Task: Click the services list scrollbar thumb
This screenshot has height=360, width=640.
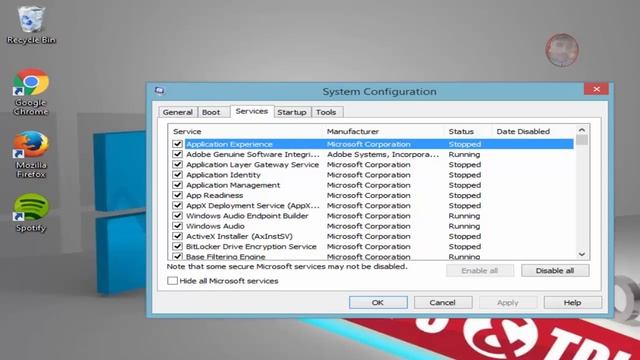Action: pyautogui.click(x=582, y=140)
